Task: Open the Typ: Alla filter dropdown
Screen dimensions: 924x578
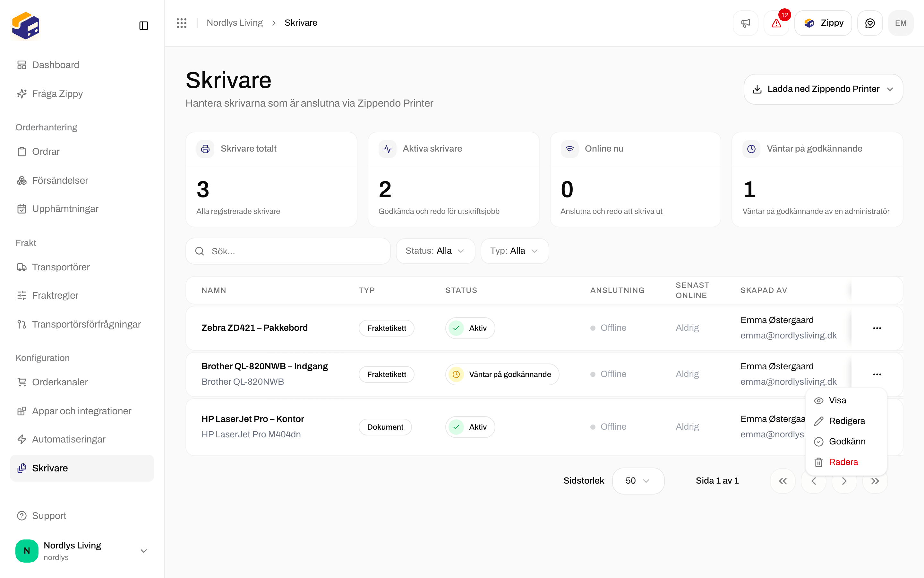Action: point(515,251)
